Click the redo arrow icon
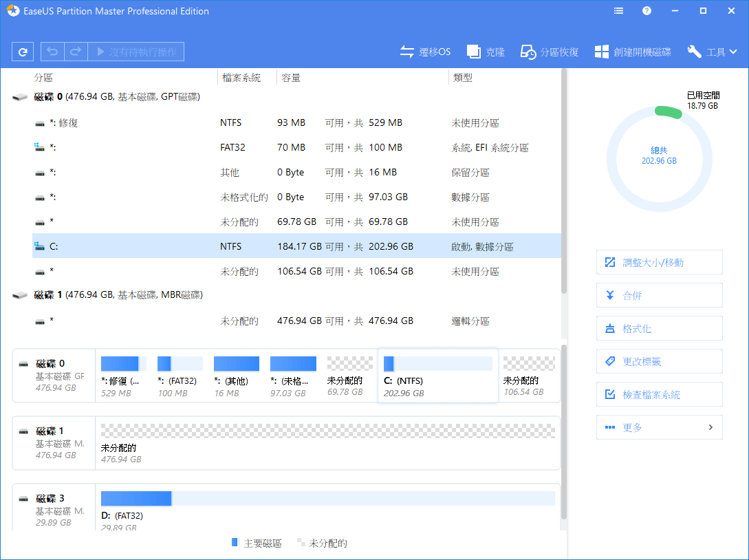The width and height of the screenshot is (749, 560). tap(76, 52)
